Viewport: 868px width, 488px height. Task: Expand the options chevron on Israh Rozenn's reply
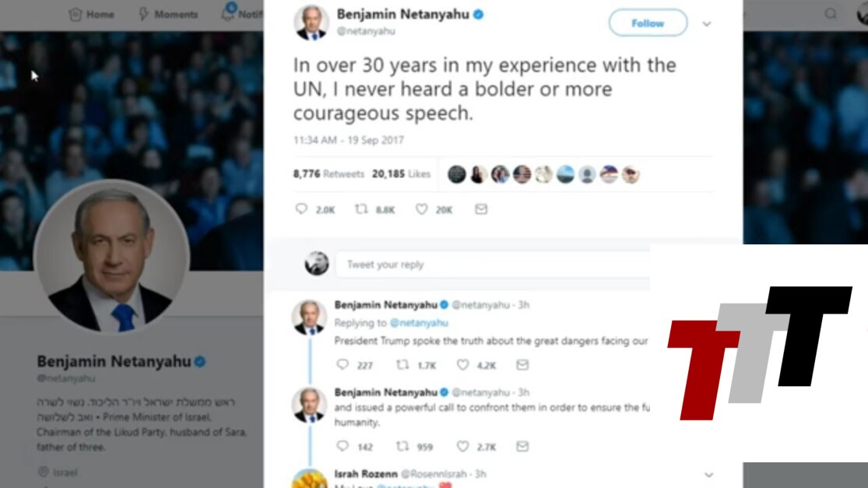tap(709, 475)
